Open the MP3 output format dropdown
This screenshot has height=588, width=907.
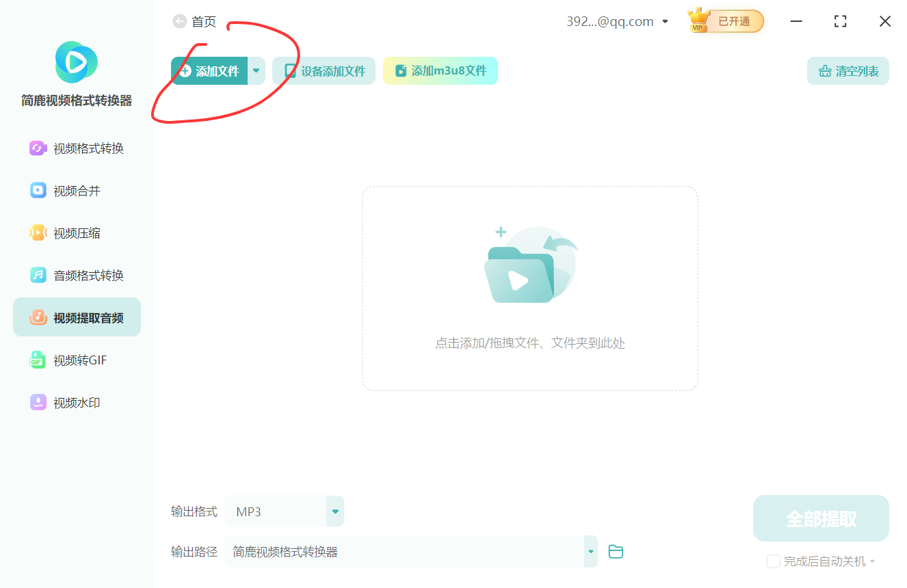point(334,511)
